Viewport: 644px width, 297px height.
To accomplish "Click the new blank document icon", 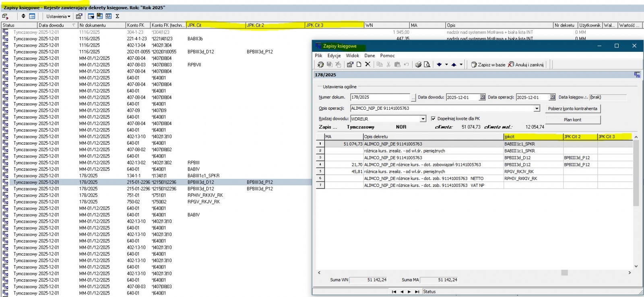I will pyautogui.click(x=359, y=64).
